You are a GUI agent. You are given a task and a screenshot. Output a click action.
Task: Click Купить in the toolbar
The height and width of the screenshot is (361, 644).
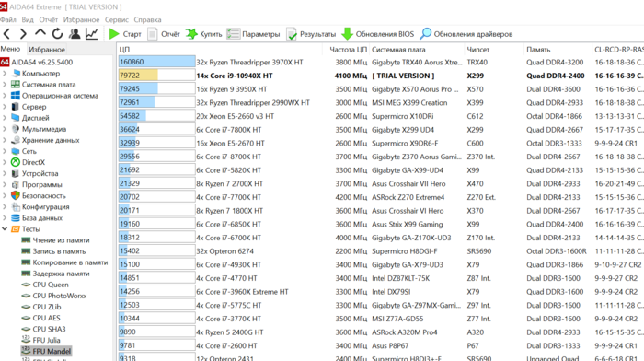click(203, 34)
